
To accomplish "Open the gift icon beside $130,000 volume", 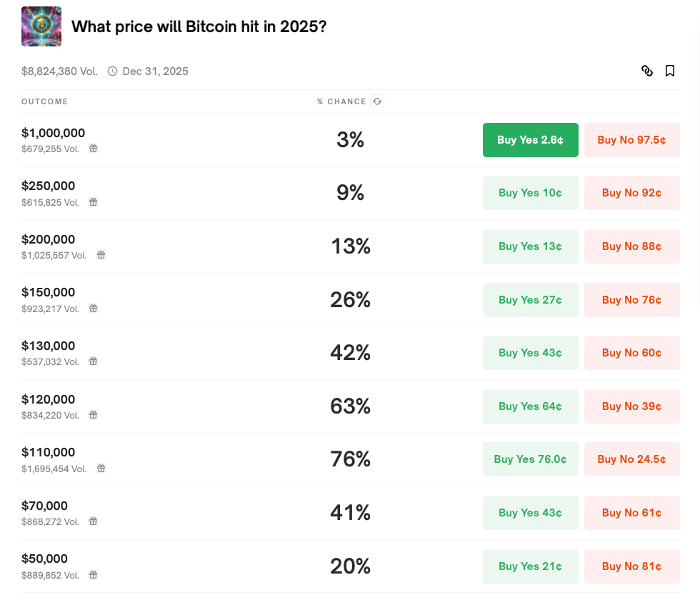I will coord(94,361).
